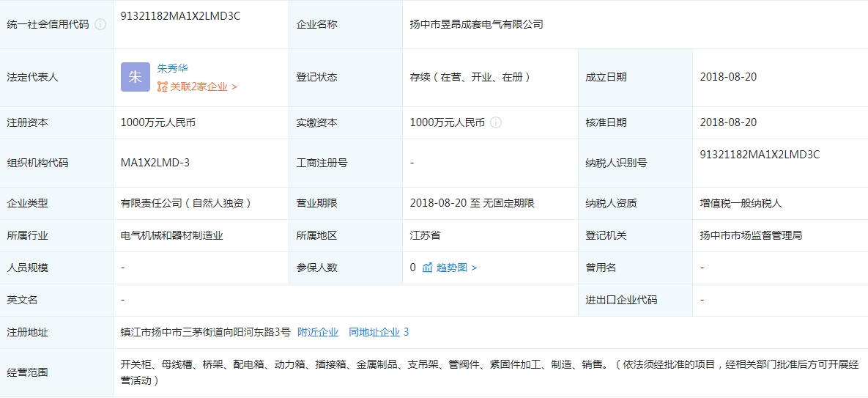Select the organization code MA1X2LMD-3
Screen dimensions: 868x398
155,163
